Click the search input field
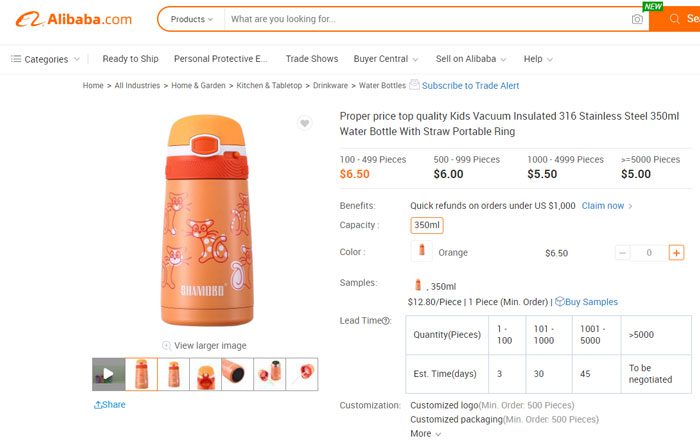 tap(425, 19)
